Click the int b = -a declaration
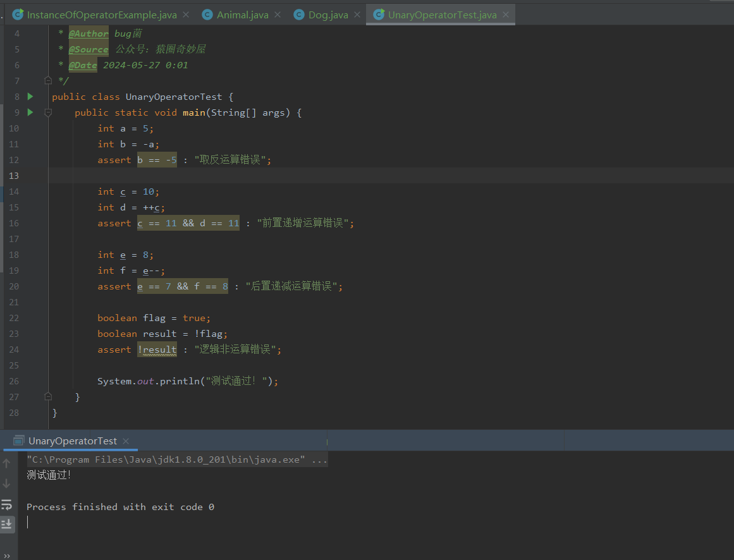 click(x=128, y=144)
